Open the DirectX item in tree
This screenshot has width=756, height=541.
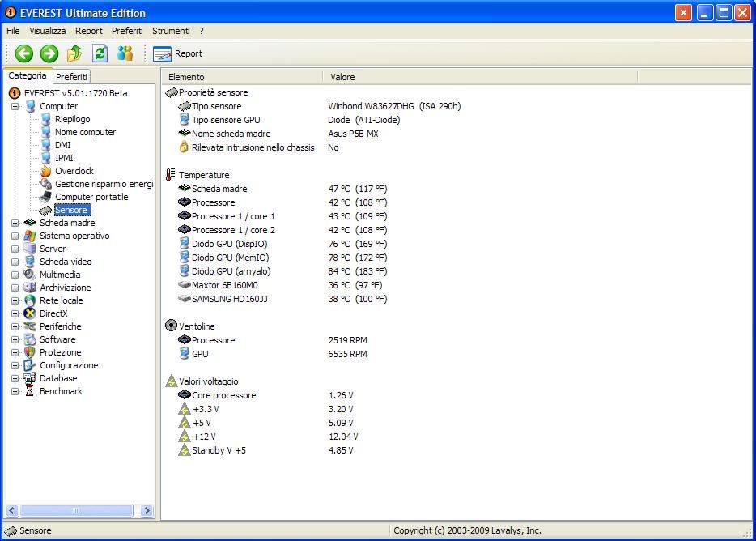pyautogui.click(x=53, y=313)
